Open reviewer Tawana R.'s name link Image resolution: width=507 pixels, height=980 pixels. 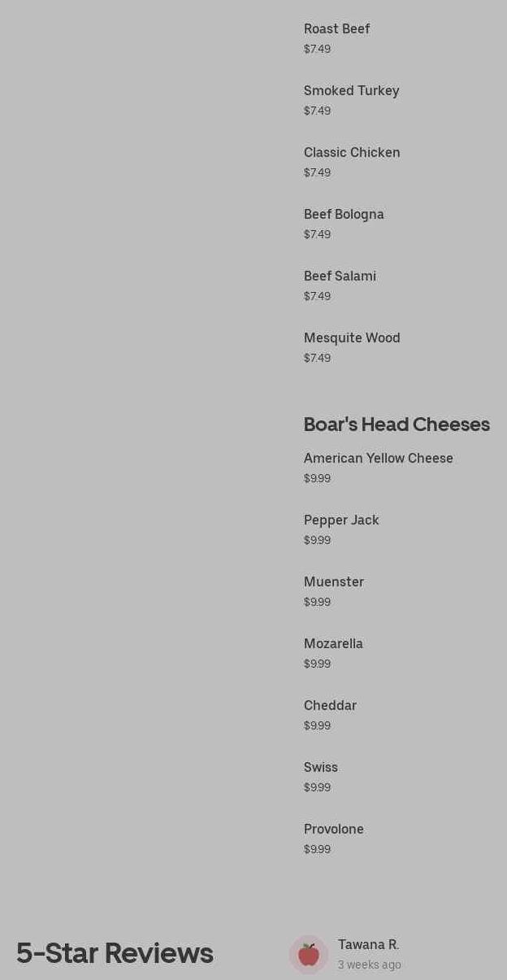tap(368, 945)
